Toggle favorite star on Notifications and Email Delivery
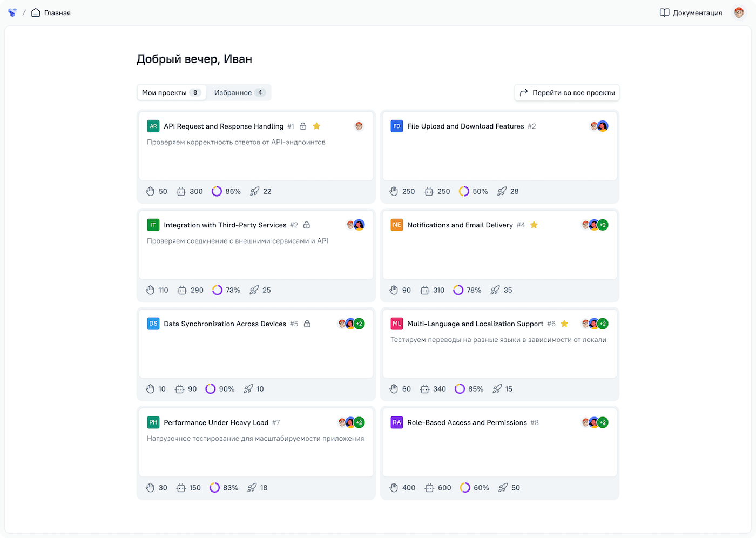Viewport: 756px width, 538px height. 534,225
